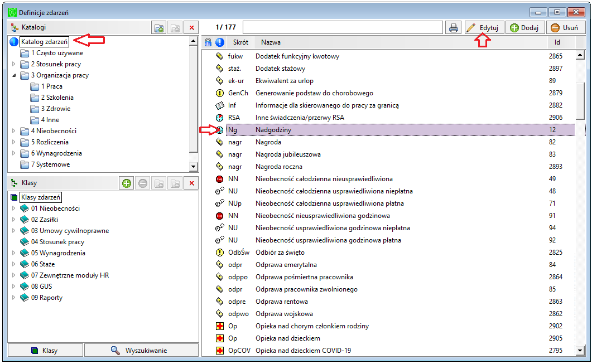Screen dimensions: 592x364
Task: Expand the 4 Nieobecności catalog node
Action: (14, 131)
